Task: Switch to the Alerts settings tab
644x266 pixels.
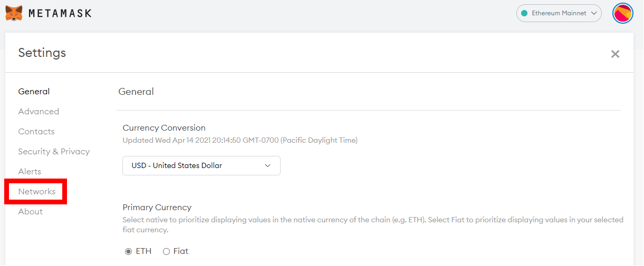Action: [x=30, y=172]
